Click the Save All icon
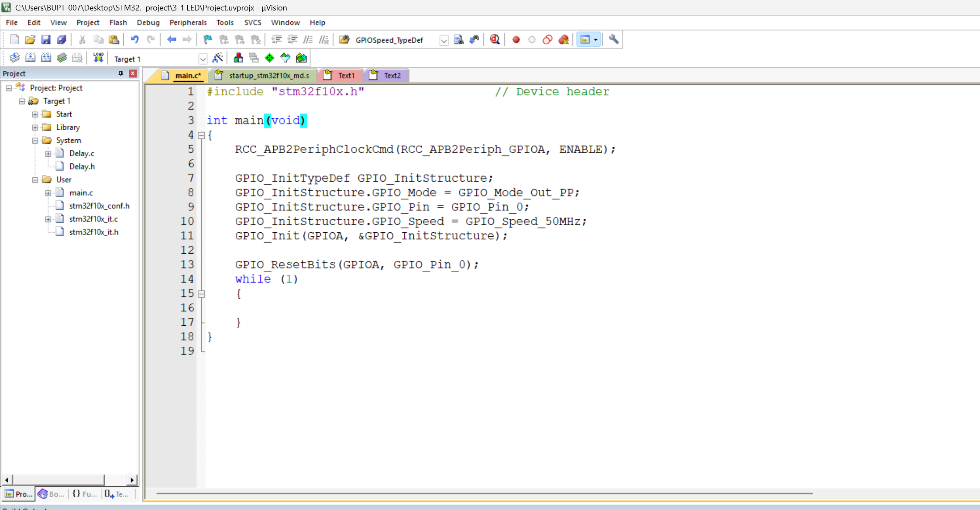 [62, 40]
